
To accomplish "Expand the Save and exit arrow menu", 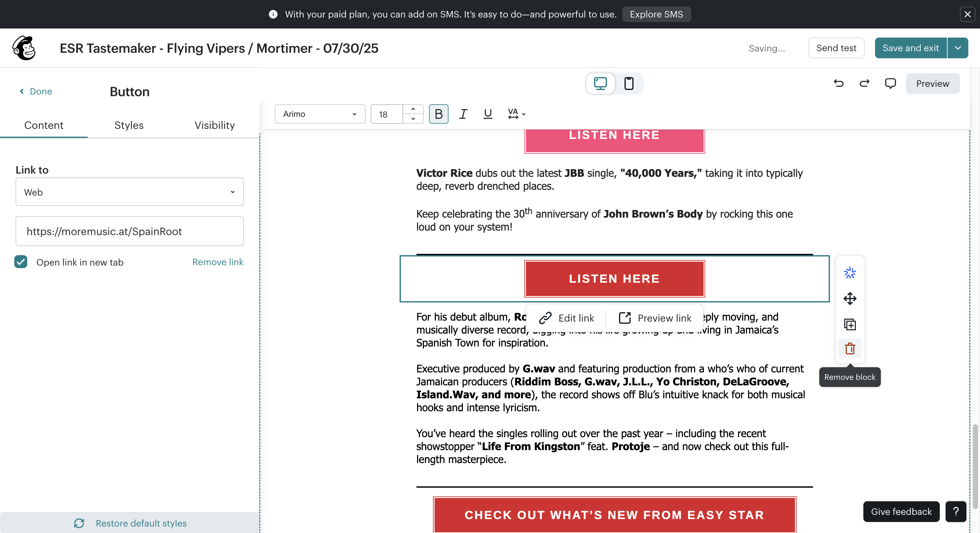I will click(x=958, y=48).
